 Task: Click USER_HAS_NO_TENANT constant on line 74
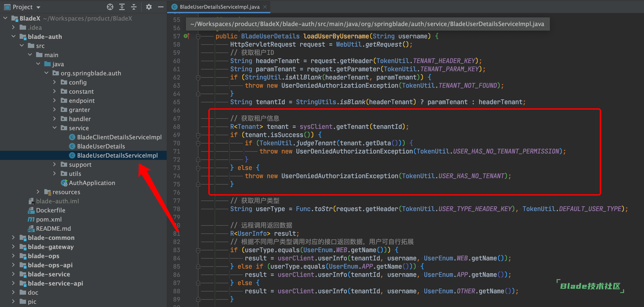(471, 176)
